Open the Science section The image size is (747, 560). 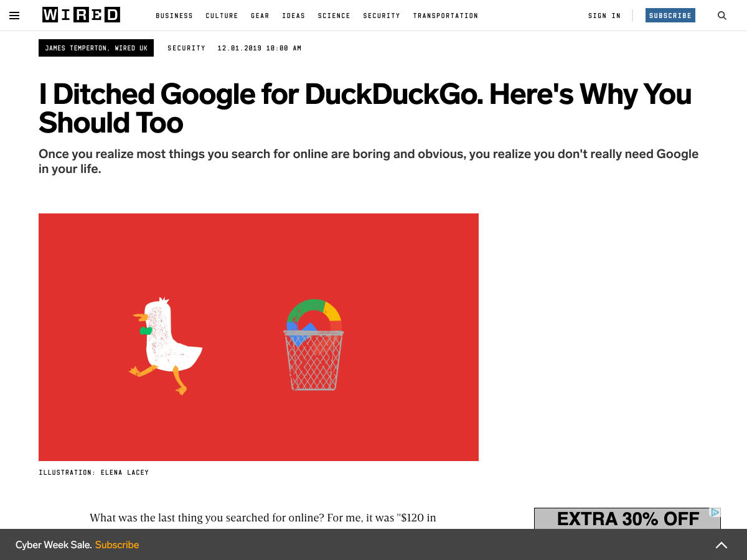(x=334, y=16)
